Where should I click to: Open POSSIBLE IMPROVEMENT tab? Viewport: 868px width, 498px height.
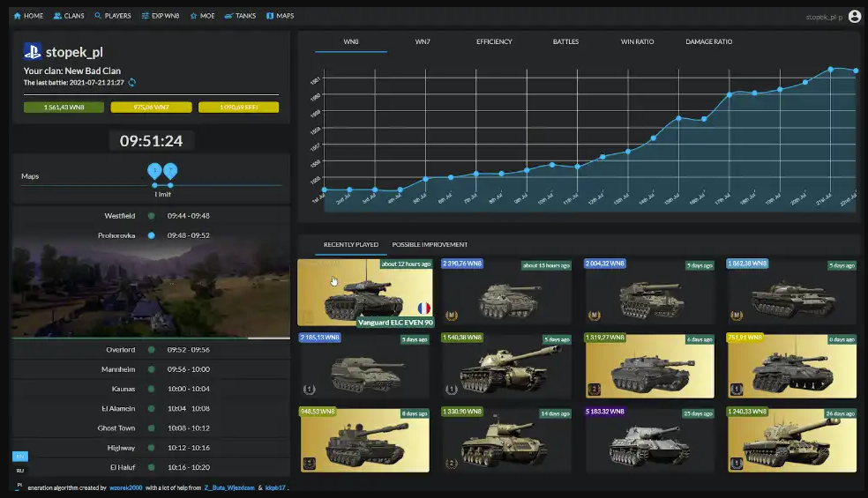[430, 244]
